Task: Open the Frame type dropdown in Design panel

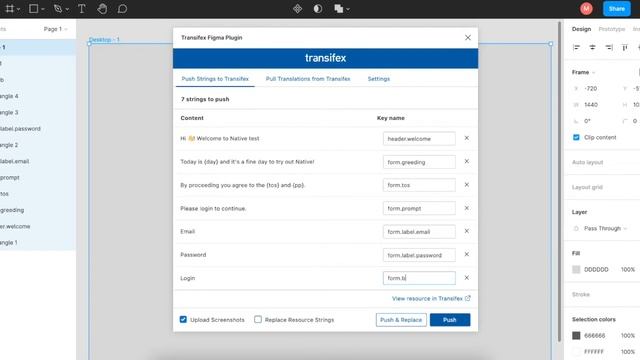Action: [x=584, y=72]
